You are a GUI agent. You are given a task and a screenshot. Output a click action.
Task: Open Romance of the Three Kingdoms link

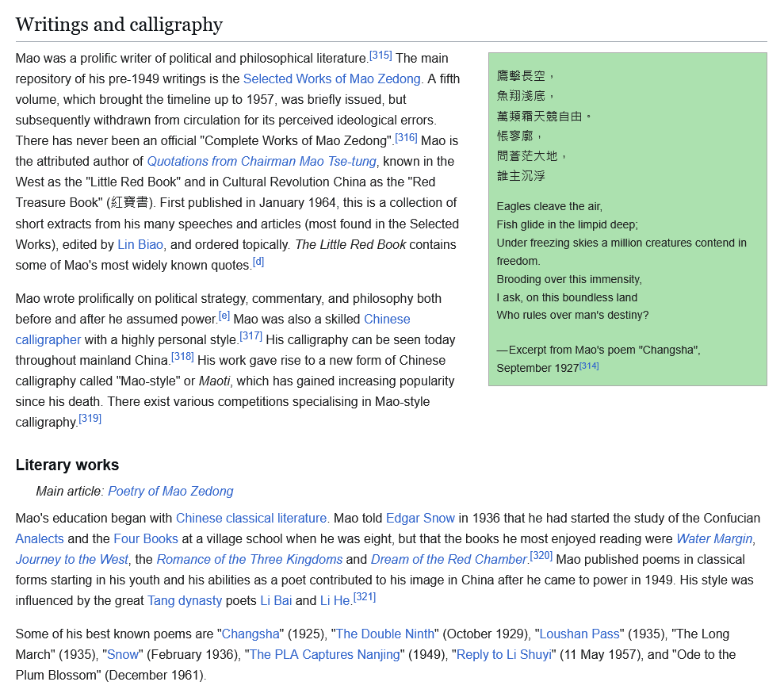coord(250,560)
